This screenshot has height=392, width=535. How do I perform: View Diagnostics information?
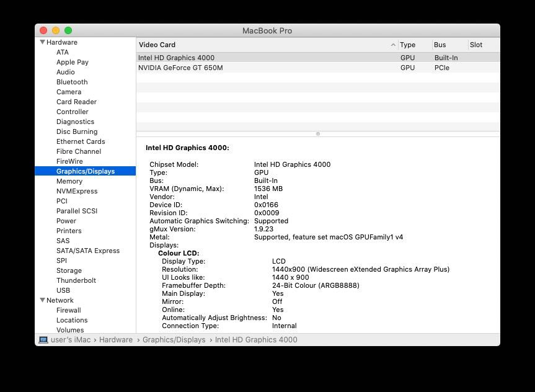pos(75,122)
